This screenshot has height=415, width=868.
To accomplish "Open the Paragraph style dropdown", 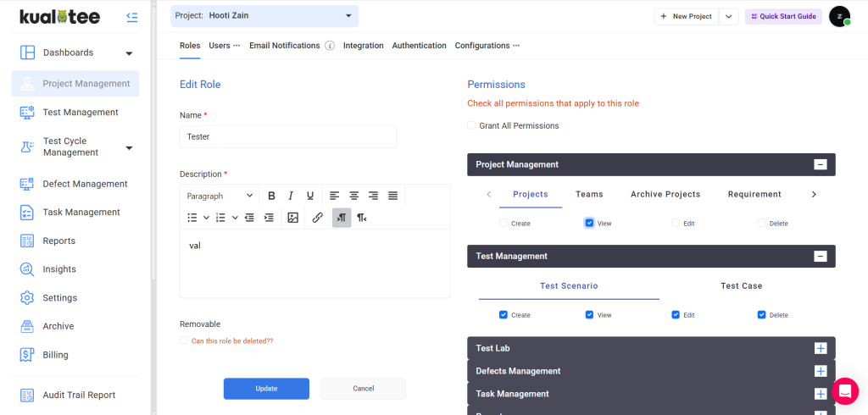I will (220, 196).
